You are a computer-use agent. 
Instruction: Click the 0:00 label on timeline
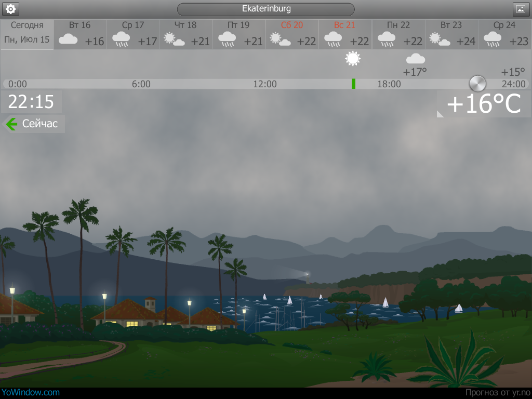[x=17, y=84]
